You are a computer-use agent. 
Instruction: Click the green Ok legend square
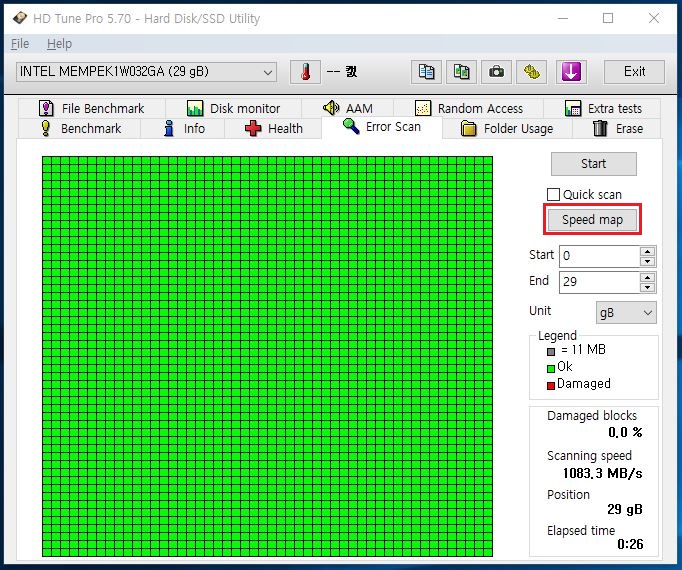tap(551, 369)
